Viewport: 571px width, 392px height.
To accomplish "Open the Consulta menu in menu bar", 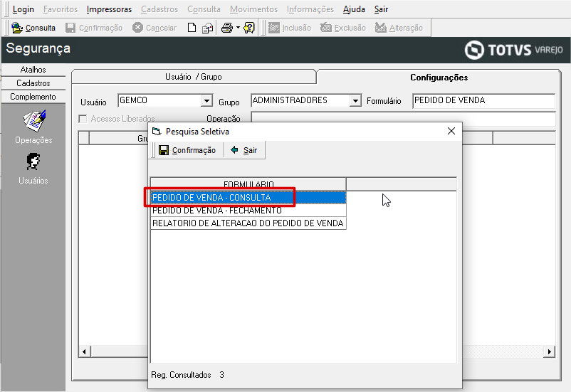I will coord(204,9).
